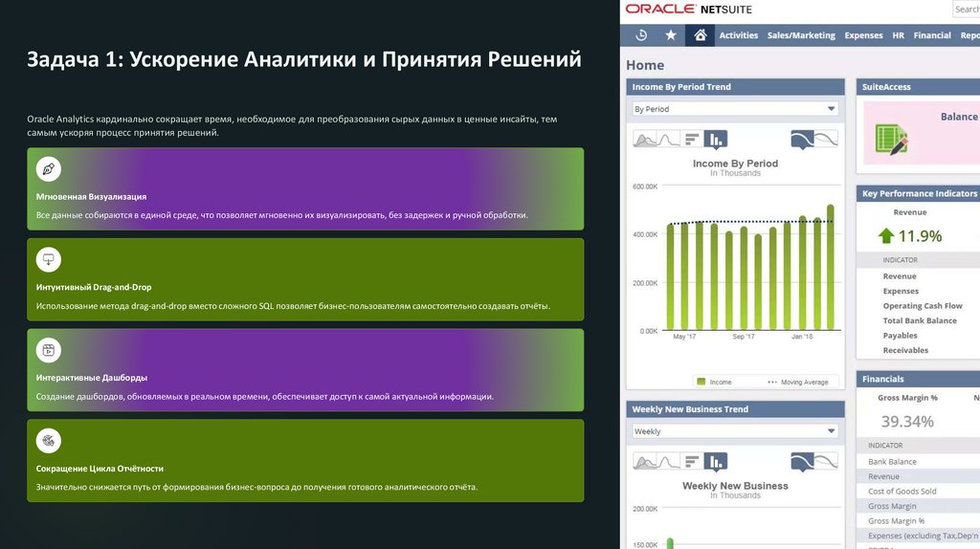The image size is (980, 549).
Task: Click the green Balance spreadsheet icon in SuiteAccess
Action: pos(891,140)
